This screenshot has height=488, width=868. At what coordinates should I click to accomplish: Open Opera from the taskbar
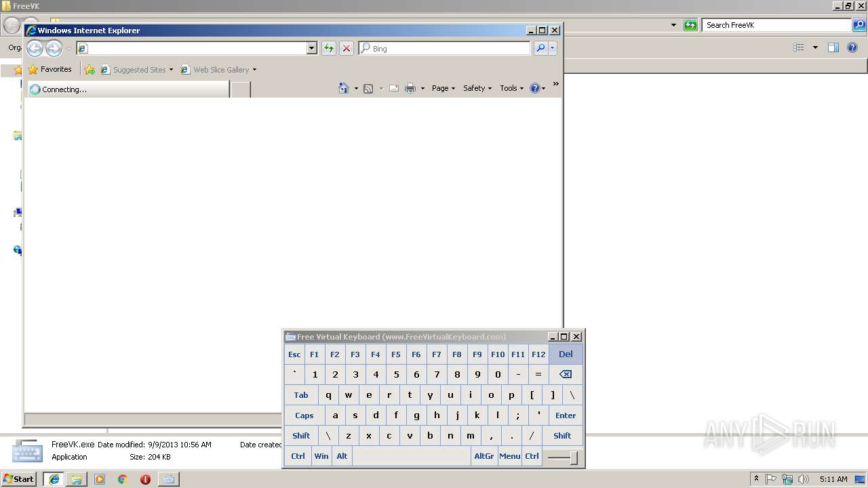(145, 479)
